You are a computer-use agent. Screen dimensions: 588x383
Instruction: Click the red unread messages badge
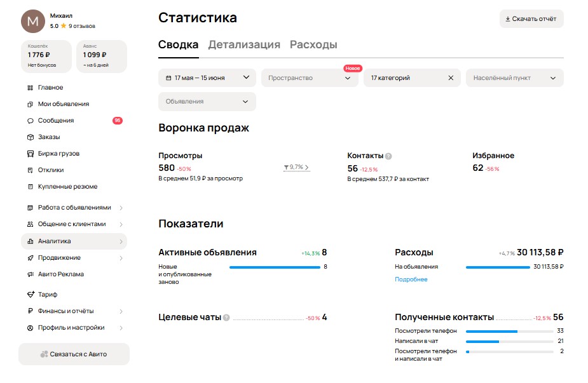(x=118, y=120)
